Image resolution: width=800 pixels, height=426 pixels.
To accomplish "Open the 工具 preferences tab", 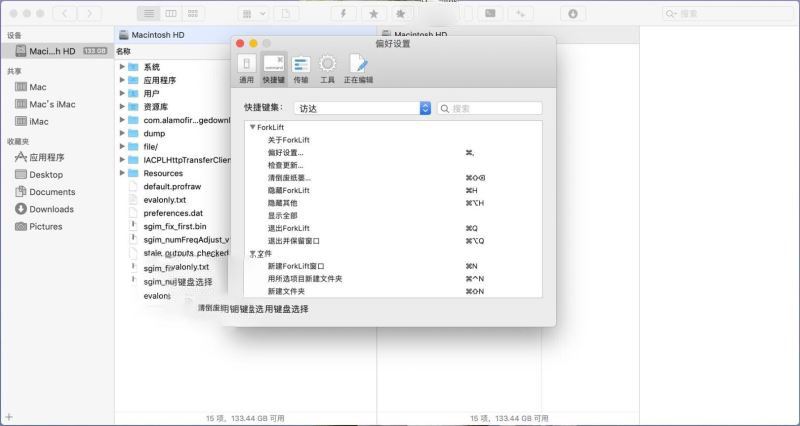I will click(x=327, y=68).
